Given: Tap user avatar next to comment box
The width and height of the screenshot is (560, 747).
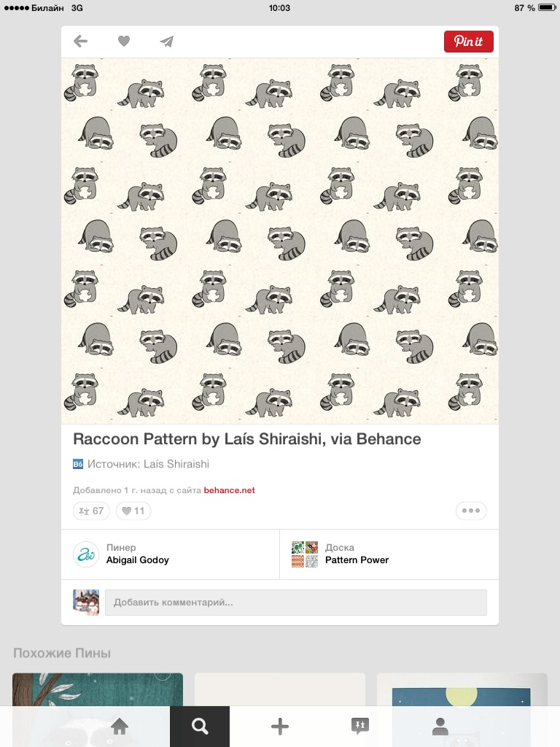Looking at the screenshot, I should point(86,603).
